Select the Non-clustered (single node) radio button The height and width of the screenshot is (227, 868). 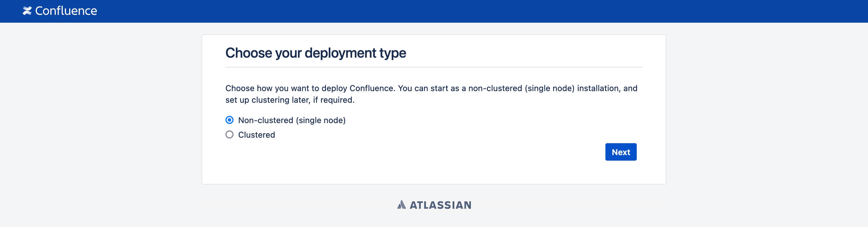tap(229, 120)
